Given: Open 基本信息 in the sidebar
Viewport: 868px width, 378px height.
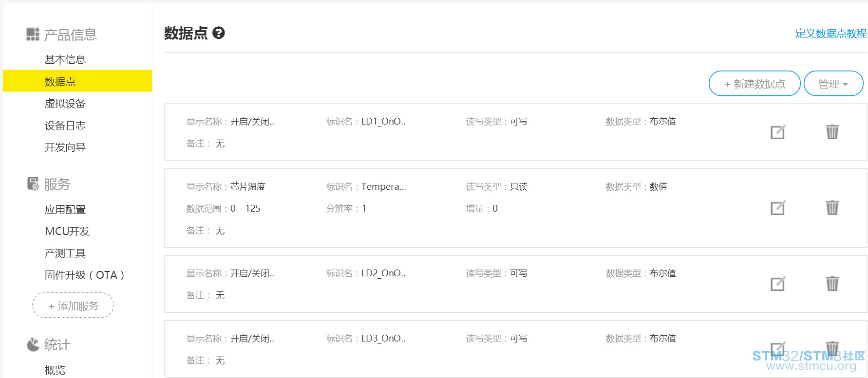Looking at the screenshot, I should click(65, 60).
